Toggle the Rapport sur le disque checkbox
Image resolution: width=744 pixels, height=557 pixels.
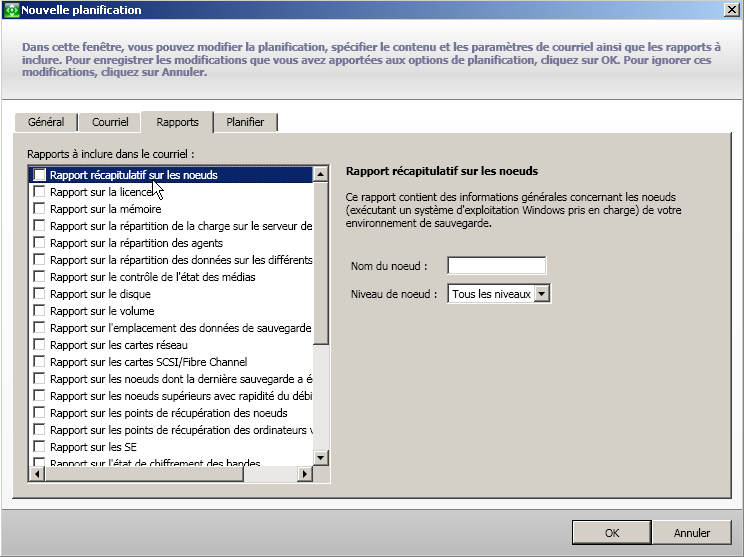point(39,294)
